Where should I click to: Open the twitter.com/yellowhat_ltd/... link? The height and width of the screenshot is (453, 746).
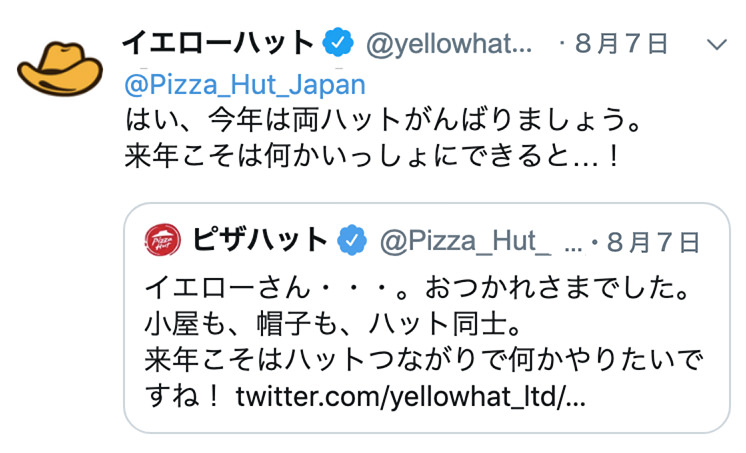point(411,397)
